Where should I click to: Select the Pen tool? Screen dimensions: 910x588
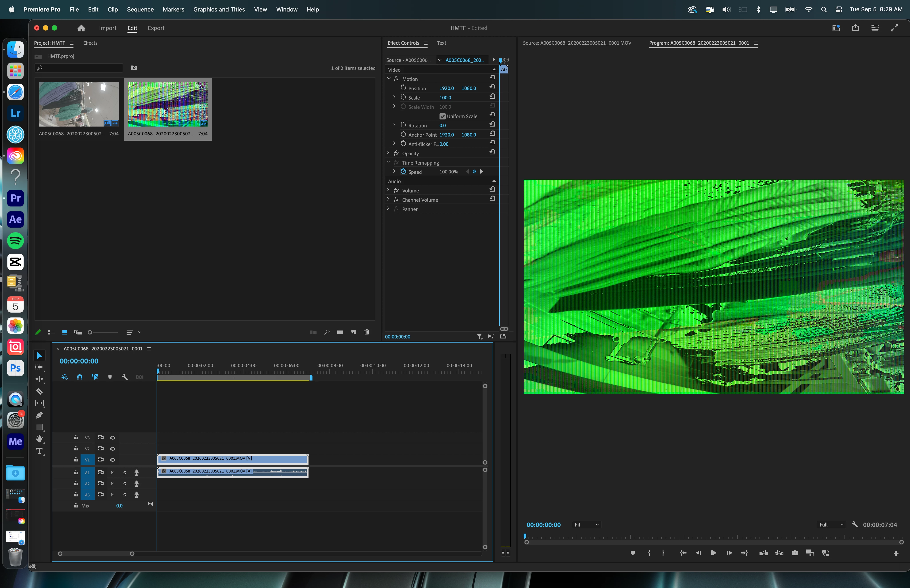tap(39, 415)
